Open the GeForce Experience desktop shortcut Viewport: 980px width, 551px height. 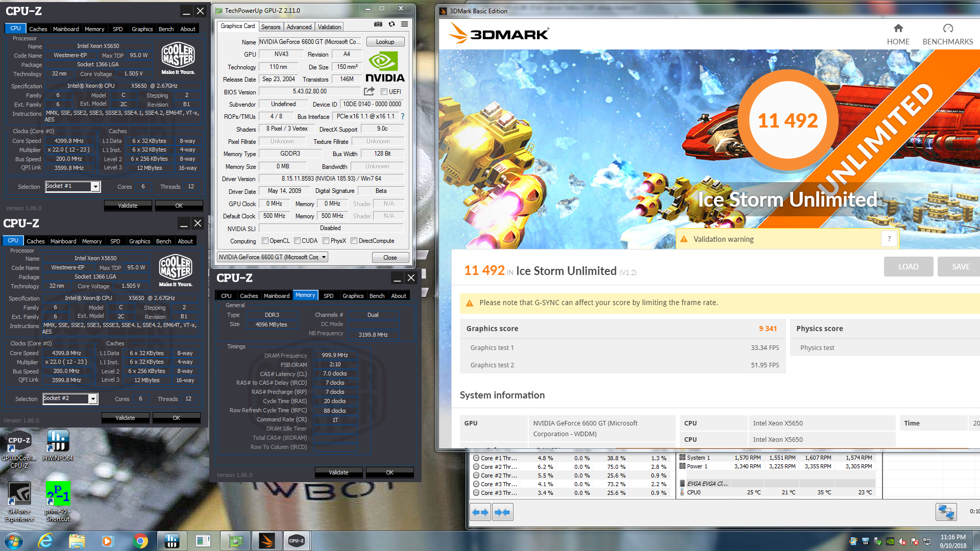(19, 502)
